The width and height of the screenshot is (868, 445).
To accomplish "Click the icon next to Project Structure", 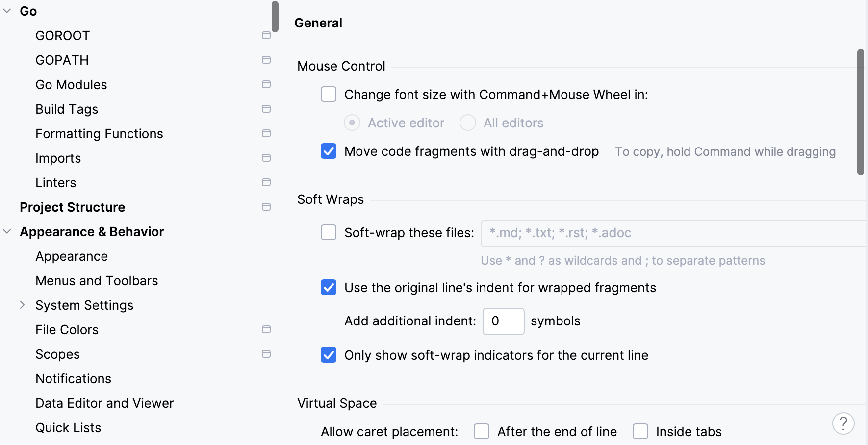I will (x=266, y=207).
